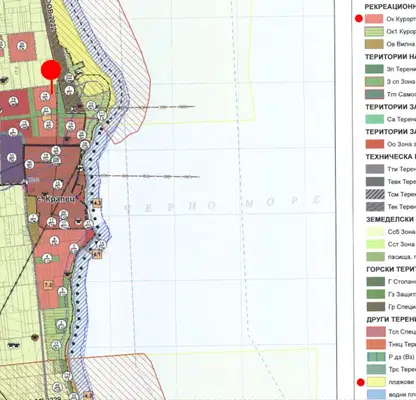
Task: Click the Р дз (Вз) legend swatch
Action: coord(376,357)
